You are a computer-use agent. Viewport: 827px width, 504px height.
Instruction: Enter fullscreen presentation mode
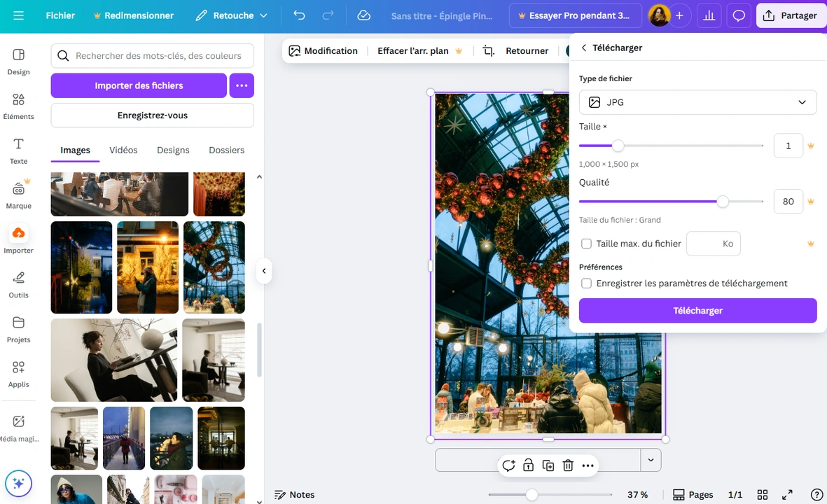pos(786,494)
